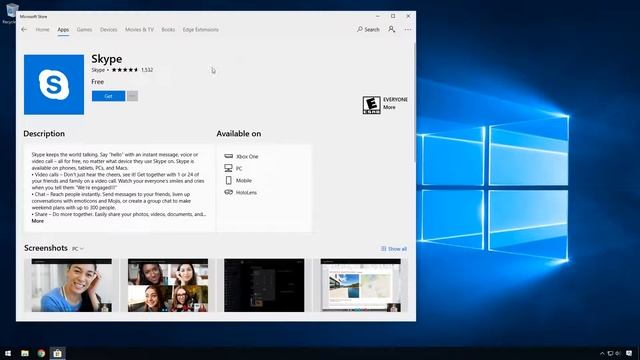Click the 1,532 ratings count
The width and height of the screenshot is (640, 360).
[147, 70]
